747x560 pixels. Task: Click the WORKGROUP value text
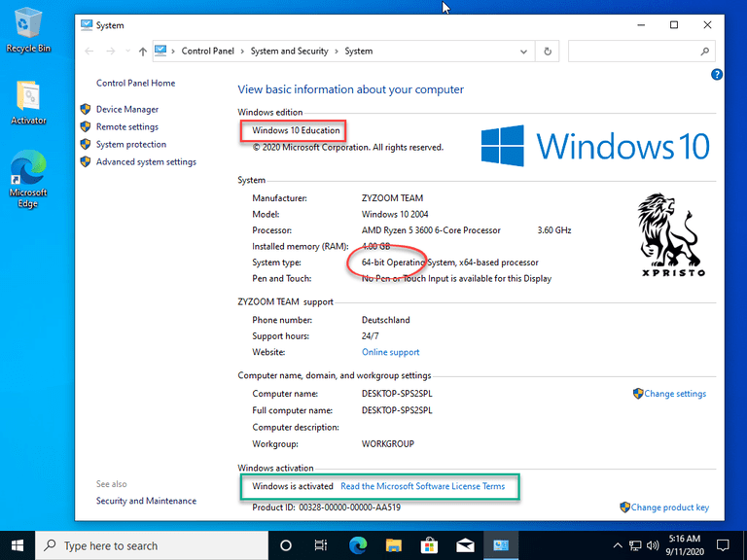click(388, 443)
